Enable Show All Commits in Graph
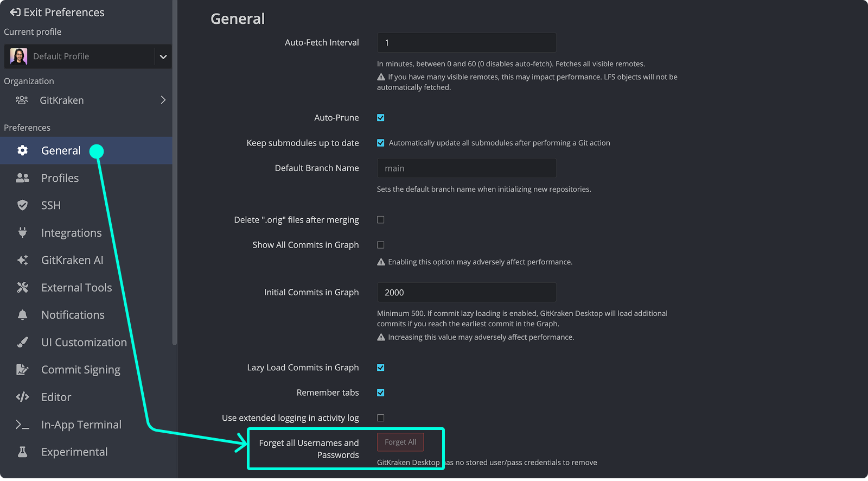The width and height of the screenshot is (868, 481). point(381,245)
